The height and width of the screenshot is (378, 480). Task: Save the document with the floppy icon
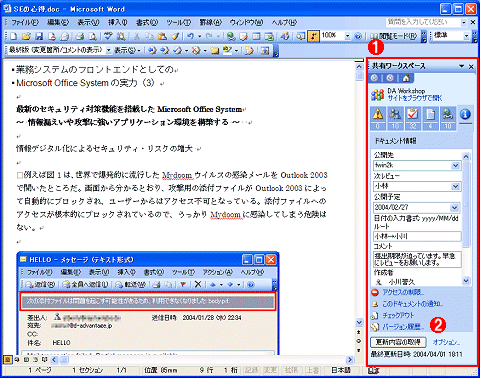pyautogui.click(x=39, y=36)
